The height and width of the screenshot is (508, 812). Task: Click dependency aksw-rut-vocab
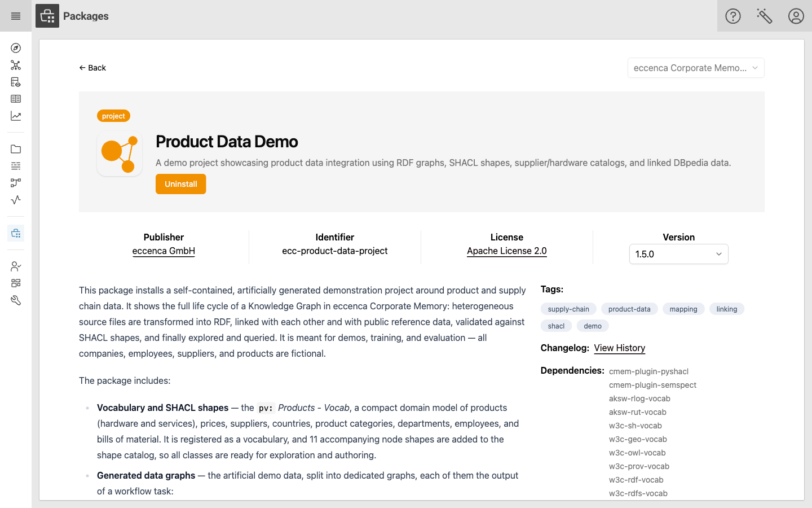638,412
